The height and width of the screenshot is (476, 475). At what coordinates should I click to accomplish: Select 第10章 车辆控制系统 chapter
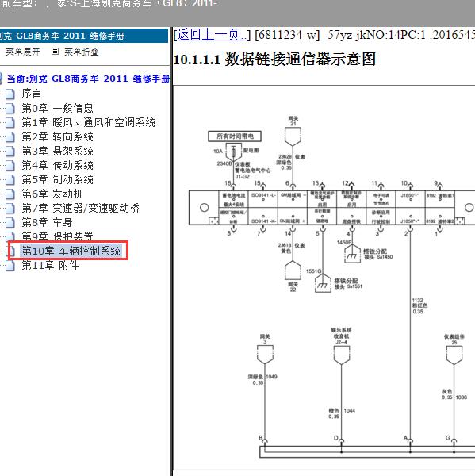(71, 251)
